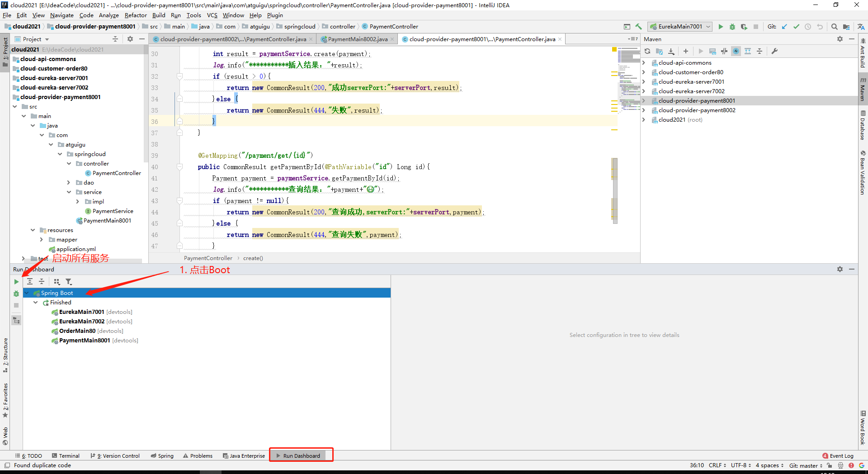
Task: Toggle Maven Skip Tests mode
Action: click(736, 51)
